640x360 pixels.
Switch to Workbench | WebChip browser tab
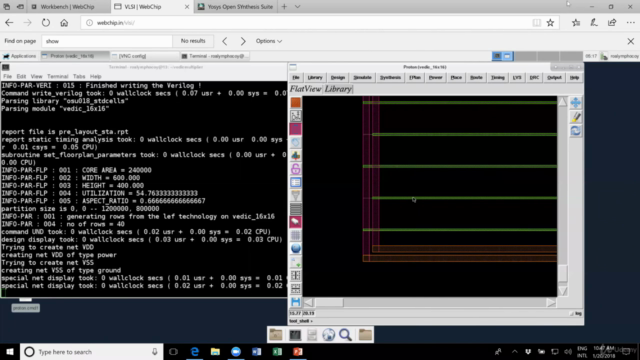pyautogui.click(x=68, y=7)
